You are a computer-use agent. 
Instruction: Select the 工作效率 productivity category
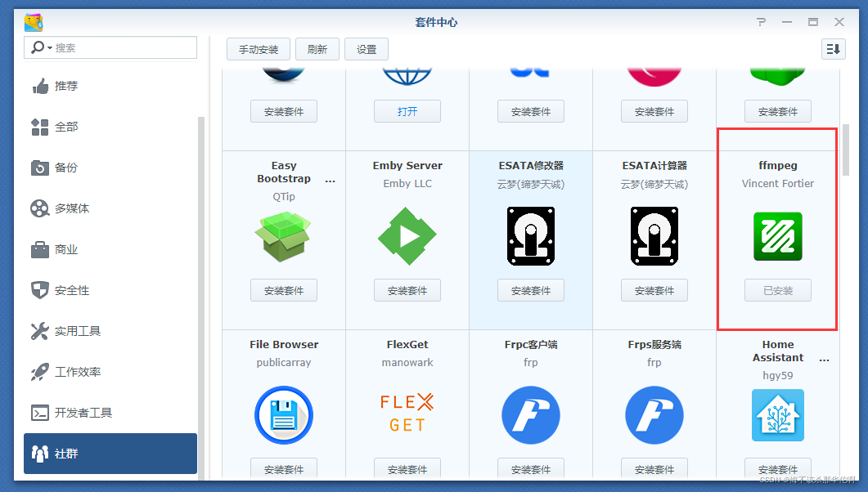coord(110,372)
